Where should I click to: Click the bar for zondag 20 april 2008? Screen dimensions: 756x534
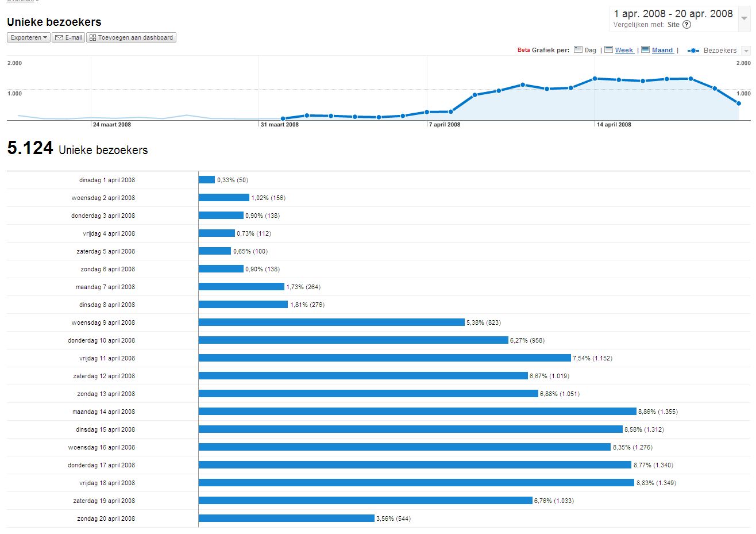[286, 518]
